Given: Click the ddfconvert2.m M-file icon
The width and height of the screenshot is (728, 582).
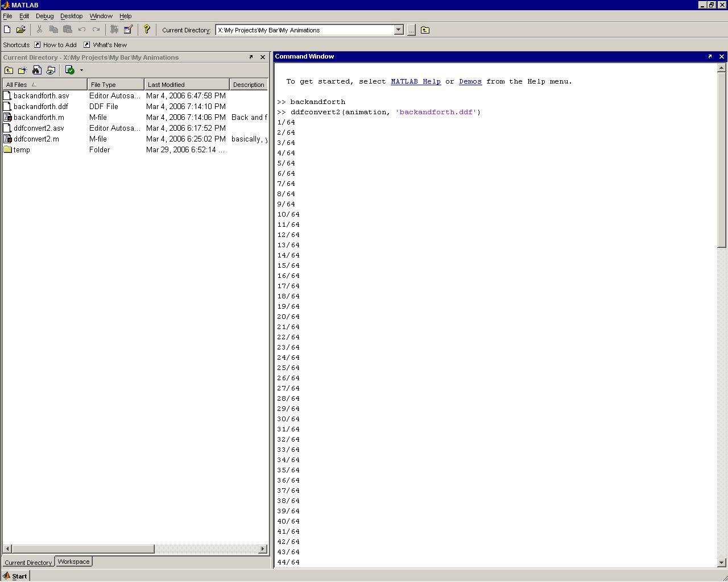Looking at the screenshot, I should click(x=7, y=139).
